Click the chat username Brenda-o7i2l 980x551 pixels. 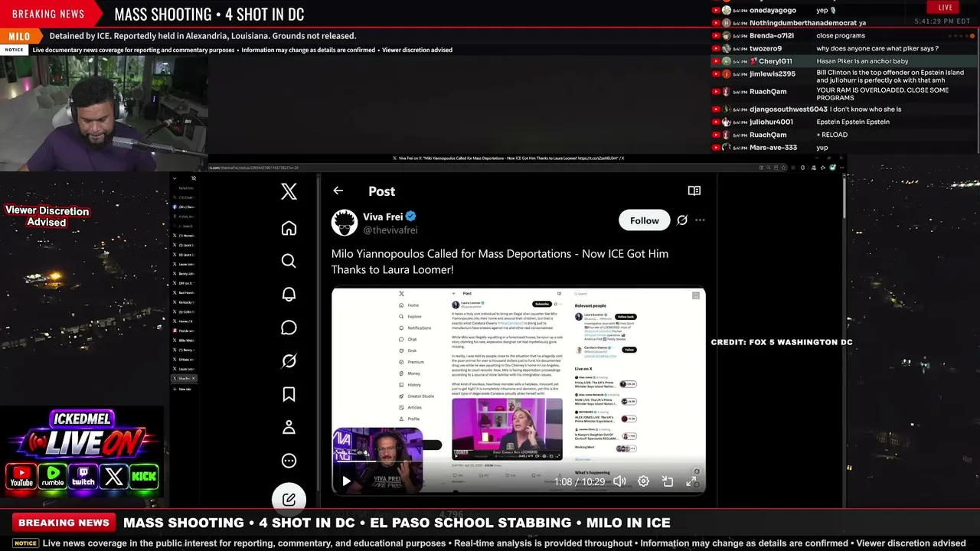[x=772, y=35]
